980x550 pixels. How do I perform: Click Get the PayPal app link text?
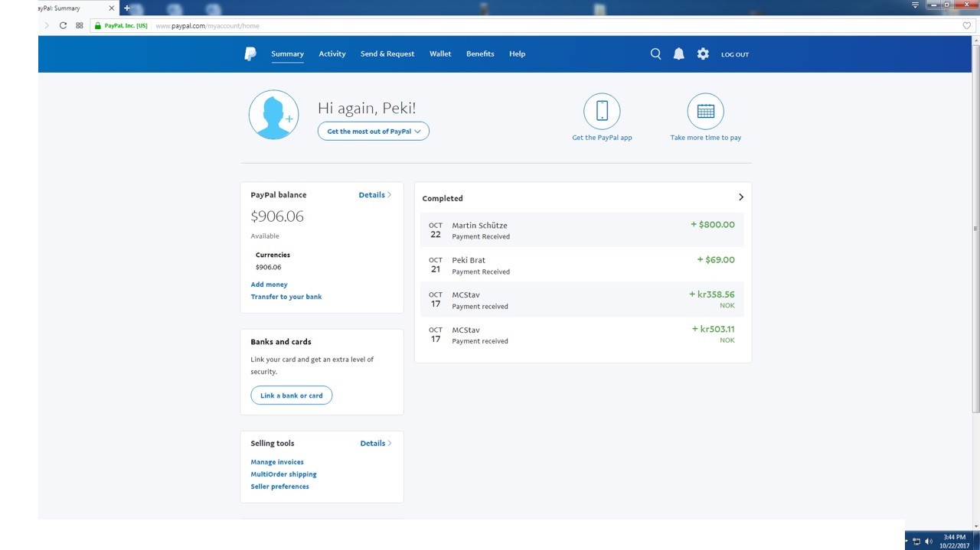(x=602, y=138)
